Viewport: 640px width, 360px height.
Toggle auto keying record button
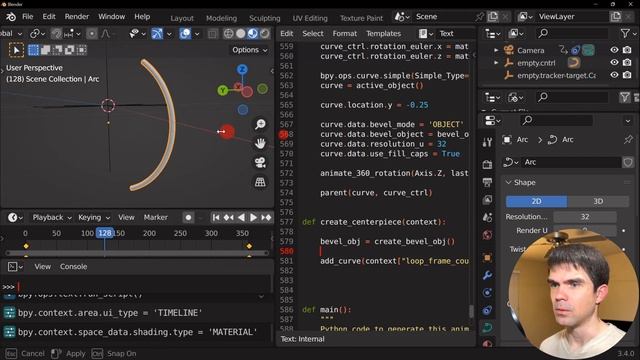pyautogui.click(x=188, y=218)
